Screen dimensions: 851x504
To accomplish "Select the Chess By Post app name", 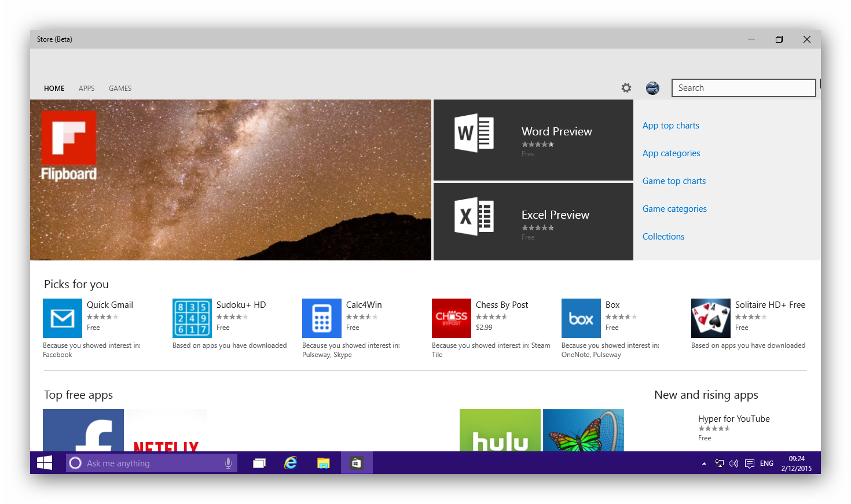I will 502,305.
